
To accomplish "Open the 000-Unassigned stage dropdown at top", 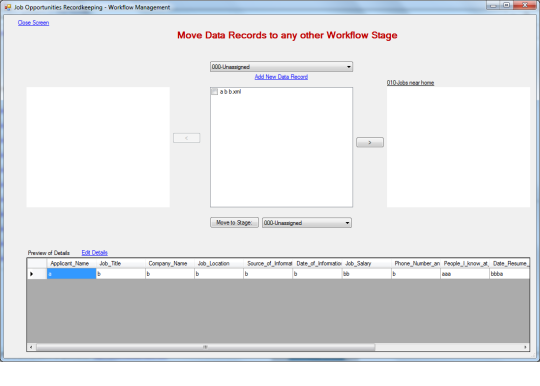I will (281, 66).
